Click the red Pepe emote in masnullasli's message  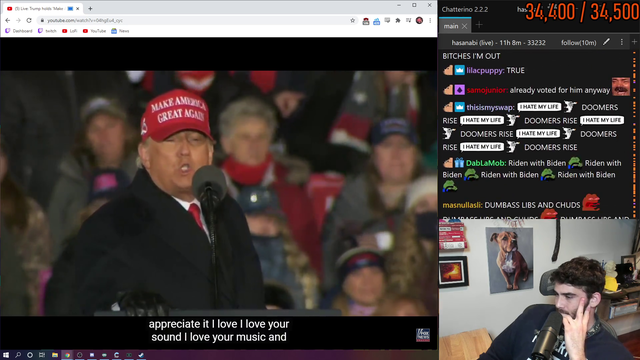(590, 203)
